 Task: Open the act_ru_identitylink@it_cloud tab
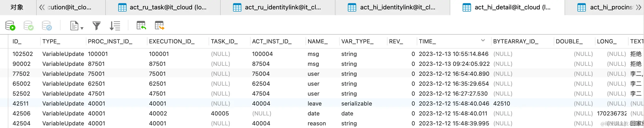[x=278, y=7]
